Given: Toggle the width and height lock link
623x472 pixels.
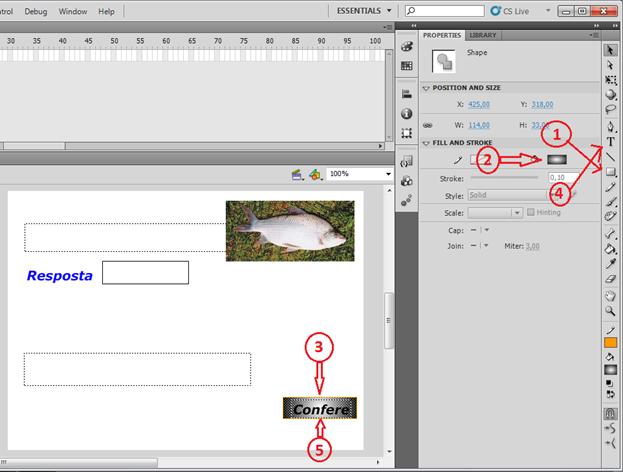Looking at the screenshot, I should click(428, 126).
